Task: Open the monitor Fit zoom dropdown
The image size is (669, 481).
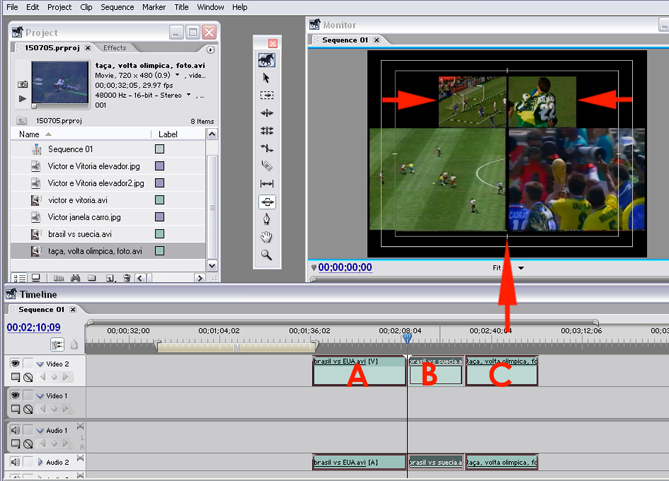Action: coord(509,268)
